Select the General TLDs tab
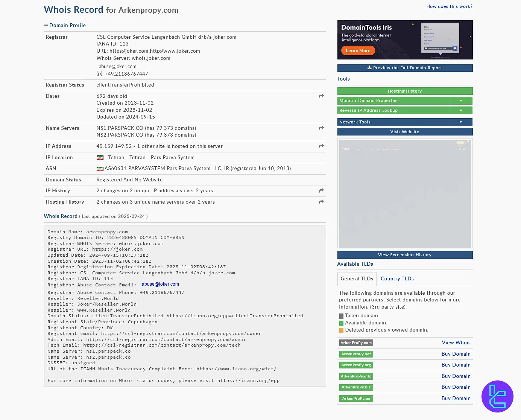This screenshot has height=420, width=521. click(x=357, y=279)
